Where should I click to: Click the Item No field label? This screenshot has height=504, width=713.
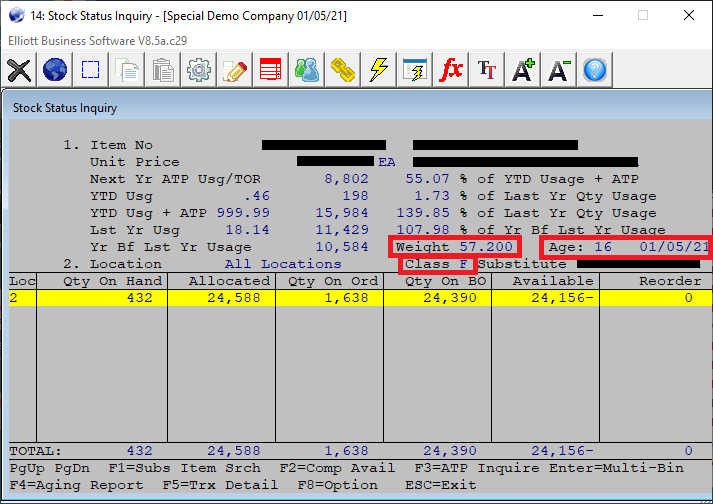click(121, 145)
